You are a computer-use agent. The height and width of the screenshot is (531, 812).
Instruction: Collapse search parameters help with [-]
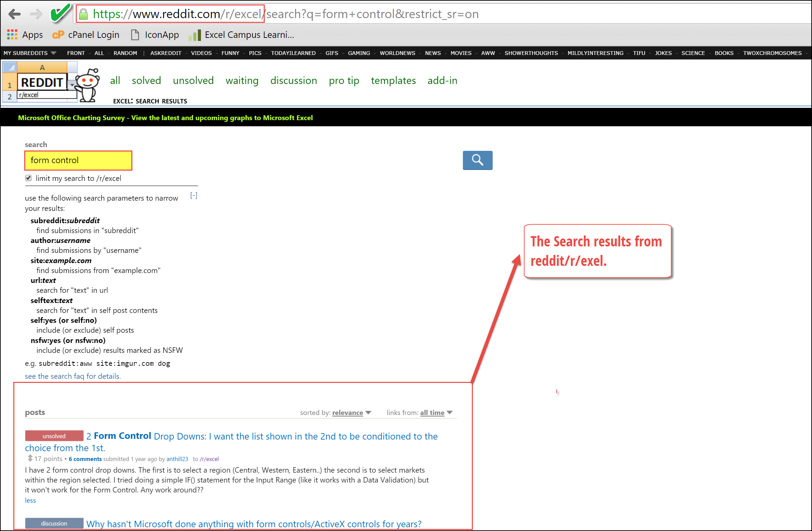coord(194,195)
